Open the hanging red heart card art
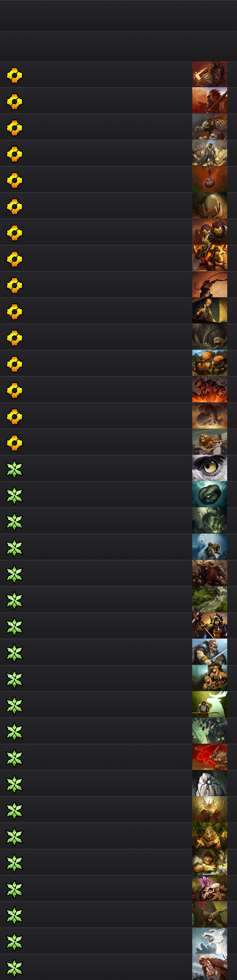Screen dimensions: 237x980 (210, 179)
